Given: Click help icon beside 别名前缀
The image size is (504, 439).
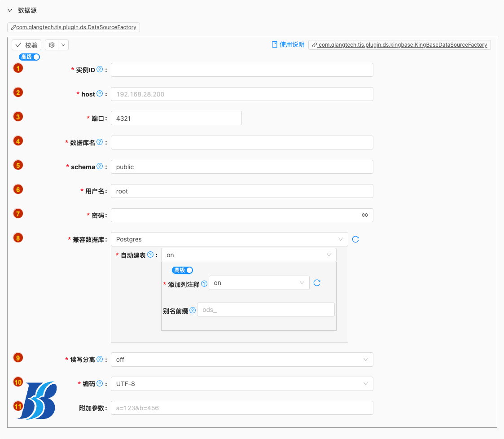Looking at the screenshot, I should pyautogui.click(x=193, y=310).
